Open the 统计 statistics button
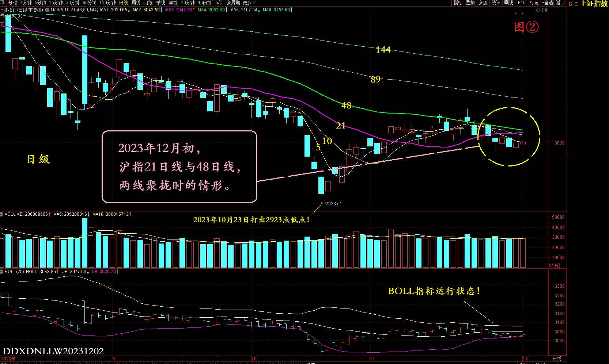This screenshot has width=609, height=364. pyautogui.click(x=496, y=3)
